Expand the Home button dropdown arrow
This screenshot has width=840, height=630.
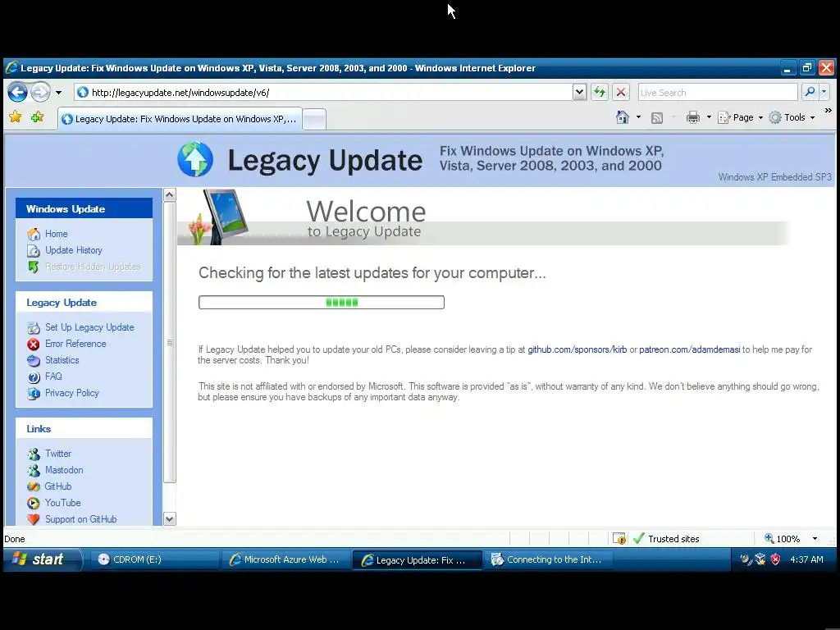pos(638,117)
